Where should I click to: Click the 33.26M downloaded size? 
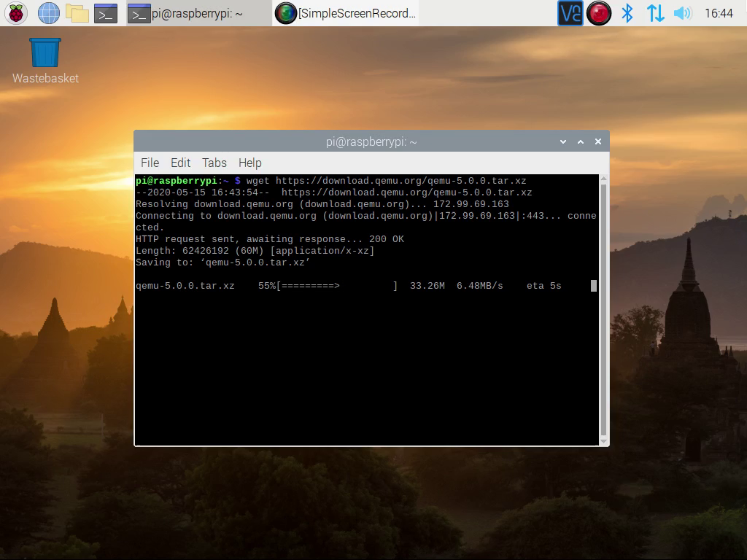point(427,286)
